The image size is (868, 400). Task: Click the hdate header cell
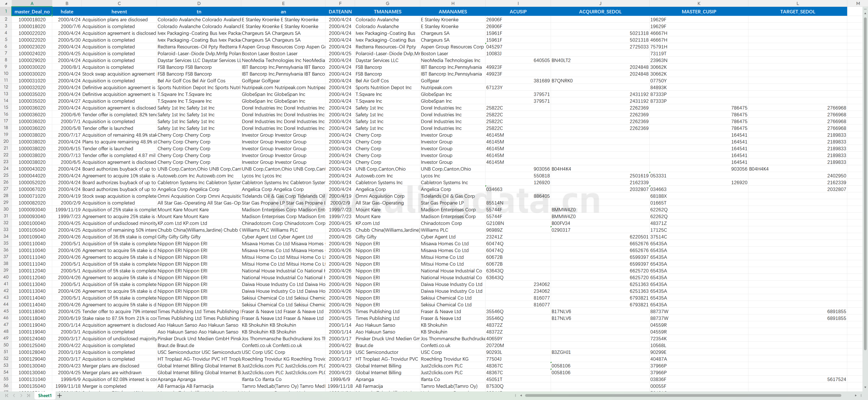coord(67,12)
